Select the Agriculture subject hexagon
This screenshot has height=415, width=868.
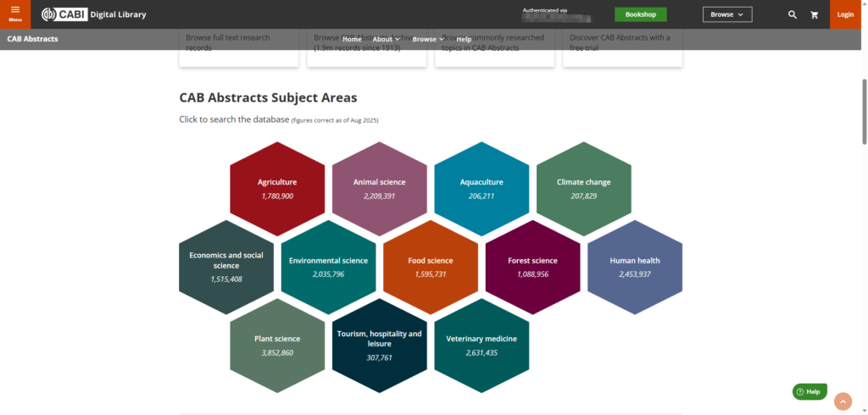277,188
